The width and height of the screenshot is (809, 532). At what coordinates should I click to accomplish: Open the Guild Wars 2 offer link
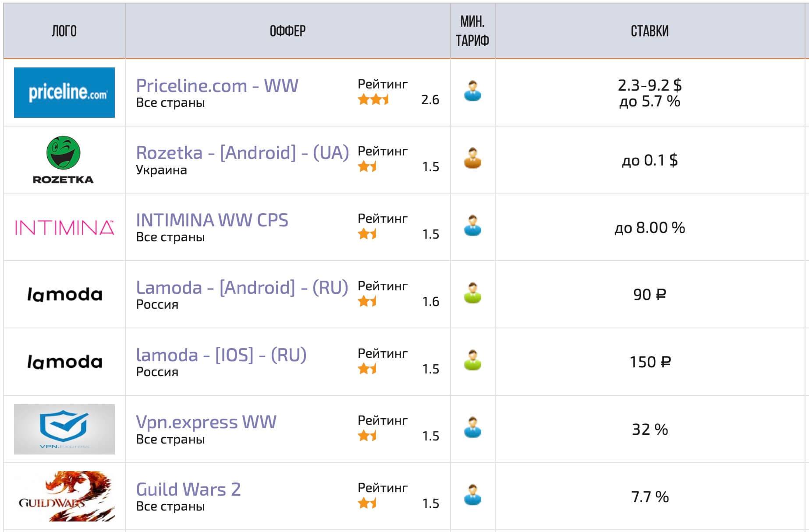(188, 490)
